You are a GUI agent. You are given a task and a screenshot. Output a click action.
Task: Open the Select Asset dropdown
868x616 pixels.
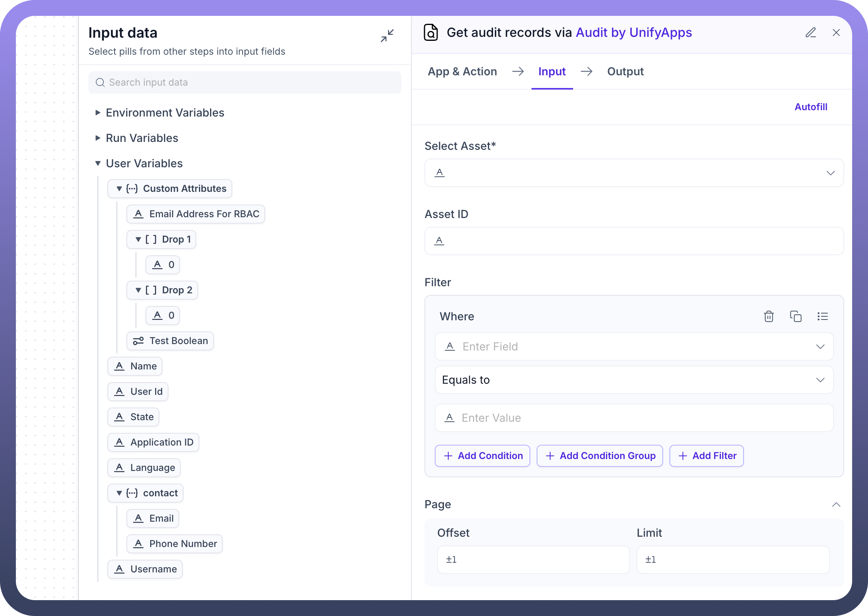click(x=830, y=173)
